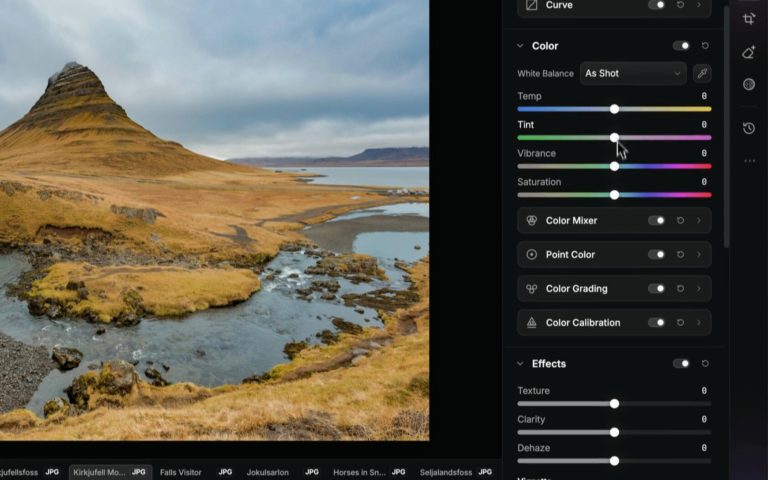The image size is (768, 480).
Task: Click the Color Calibration triangle icon
Action: pyautogui.click(x=531, y=322)
